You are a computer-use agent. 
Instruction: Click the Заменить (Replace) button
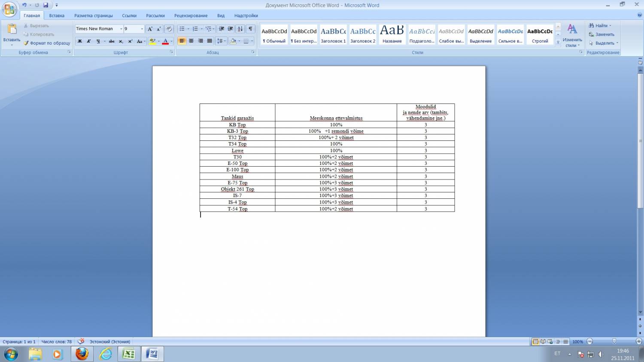(601, 34)
